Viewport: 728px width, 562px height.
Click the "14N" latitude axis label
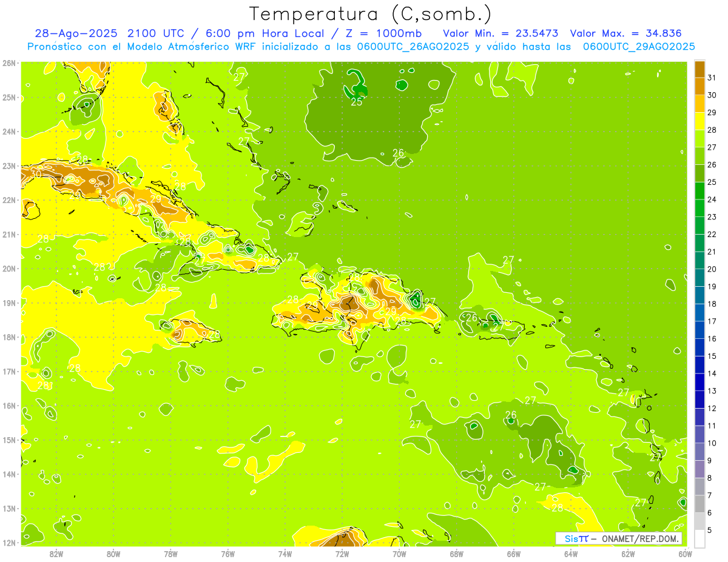pyautogui.click(x=8, y=474)
